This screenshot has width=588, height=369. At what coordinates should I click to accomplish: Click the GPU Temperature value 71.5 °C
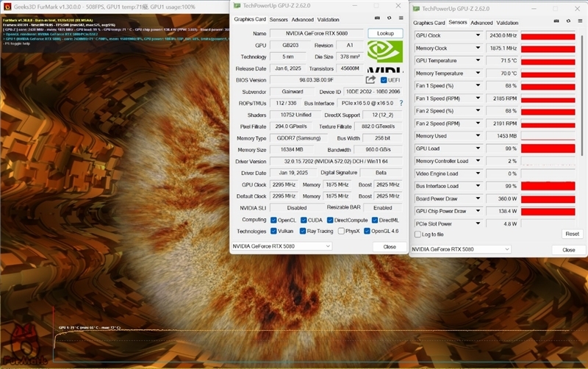pos(502,60)
